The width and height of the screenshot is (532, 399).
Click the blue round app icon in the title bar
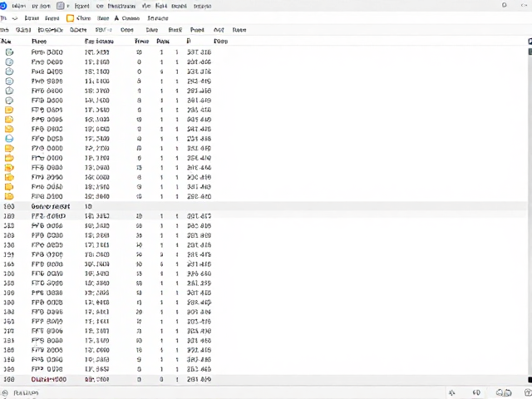(x=3, y=6)
